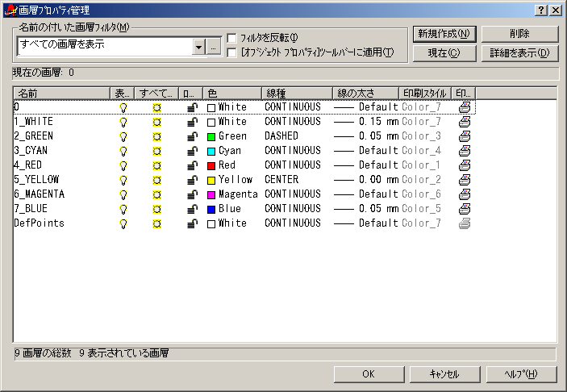Freeze the 4_RED layer sun icon
Viewport: 567px width, 392px height.
click(x=156, y=165)
